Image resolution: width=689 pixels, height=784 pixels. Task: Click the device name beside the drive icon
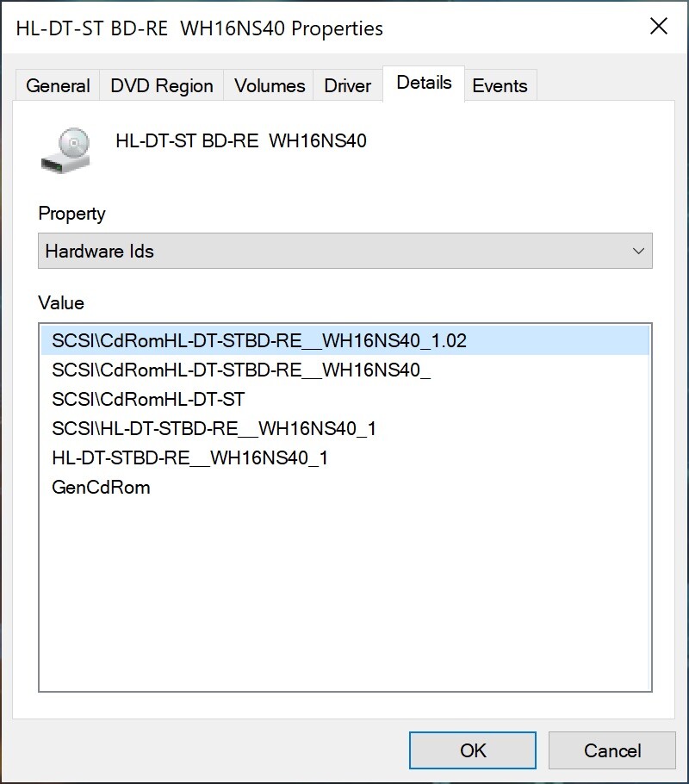click(241, 141)
